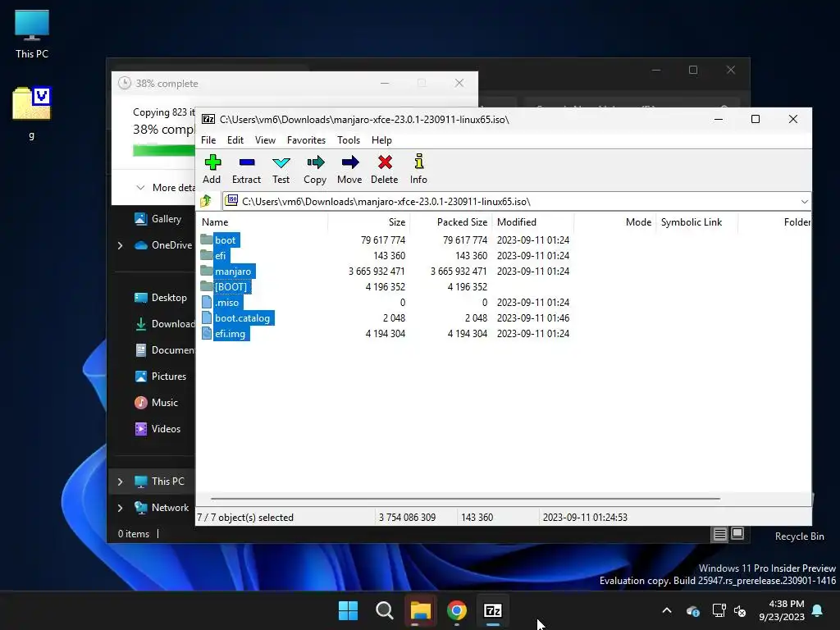Switch Explorer to details view icon
Screen dimensions: 840x630
(x=719, y=533)
